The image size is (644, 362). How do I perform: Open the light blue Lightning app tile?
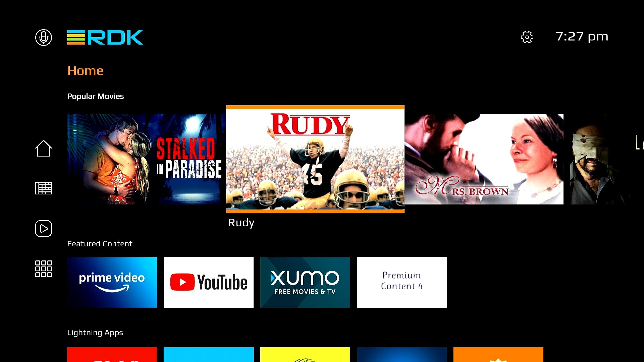pyautogui.click(x=209, y=355)
